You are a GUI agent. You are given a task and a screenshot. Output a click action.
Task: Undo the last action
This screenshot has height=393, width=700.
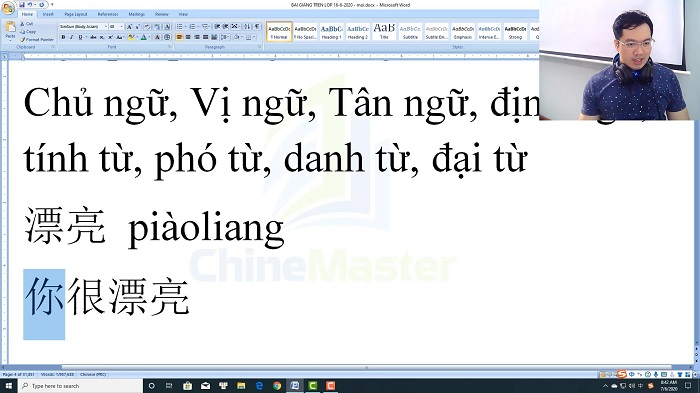tap(30, 5)
